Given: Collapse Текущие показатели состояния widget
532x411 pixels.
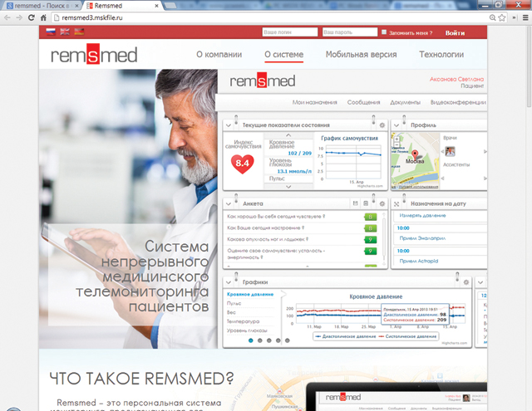Looking at the screenshot, I should click(229, 125).
